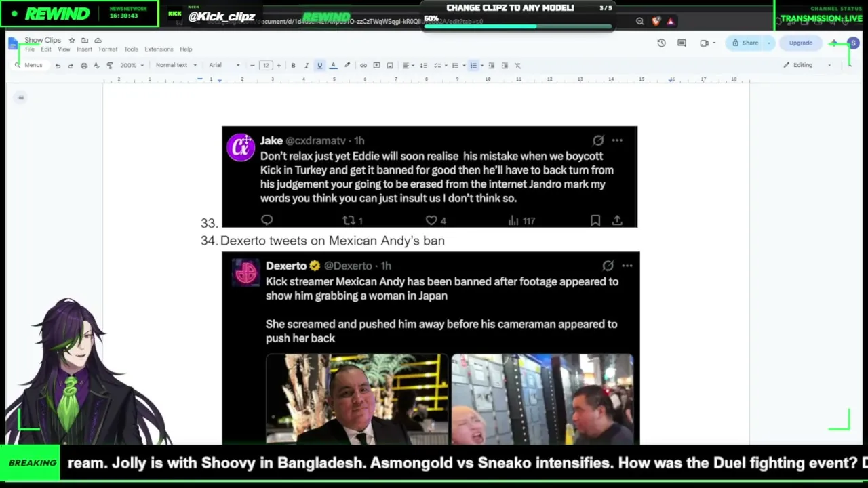Image resolution: width=868 pixels, height=488 pixels.
Task: Clear formatting on the selection
Action: coord(517,66)
